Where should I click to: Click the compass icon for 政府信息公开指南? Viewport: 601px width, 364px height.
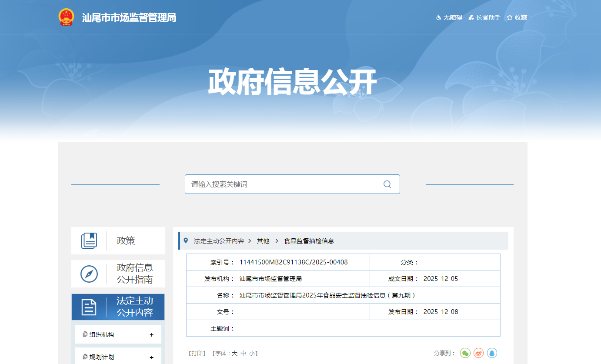click(89, 274)
